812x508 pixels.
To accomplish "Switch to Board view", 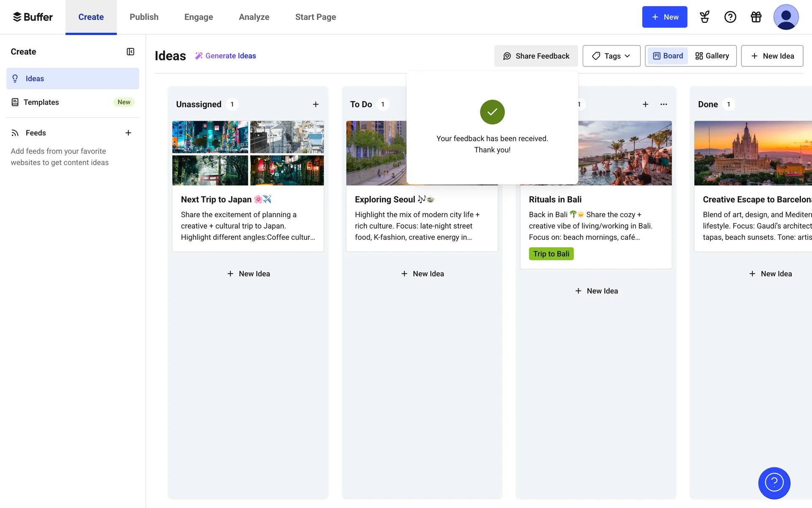I will (668, 56).
